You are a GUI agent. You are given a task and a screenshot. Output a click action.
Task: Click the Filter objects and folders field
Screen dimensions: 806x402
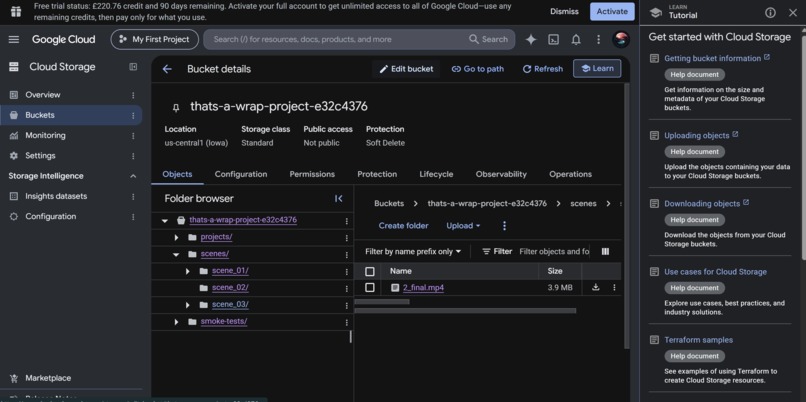[554, 251]
